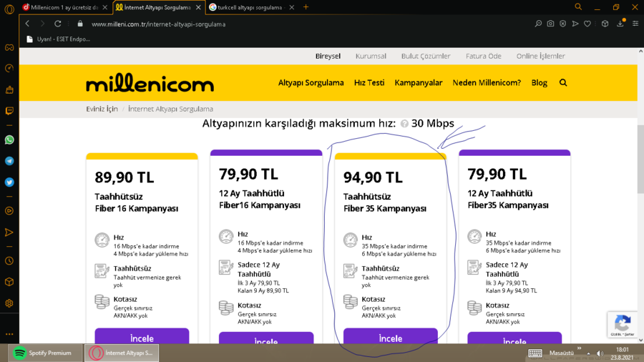Open the Online İşlemler link

[540, 57]
